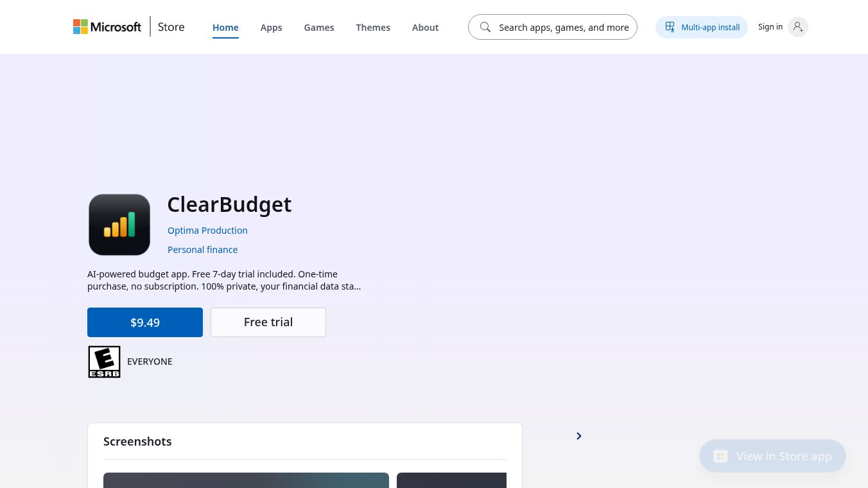Click the Multi-app install button
The image size is (868, 488).
[x=702, y=27]
